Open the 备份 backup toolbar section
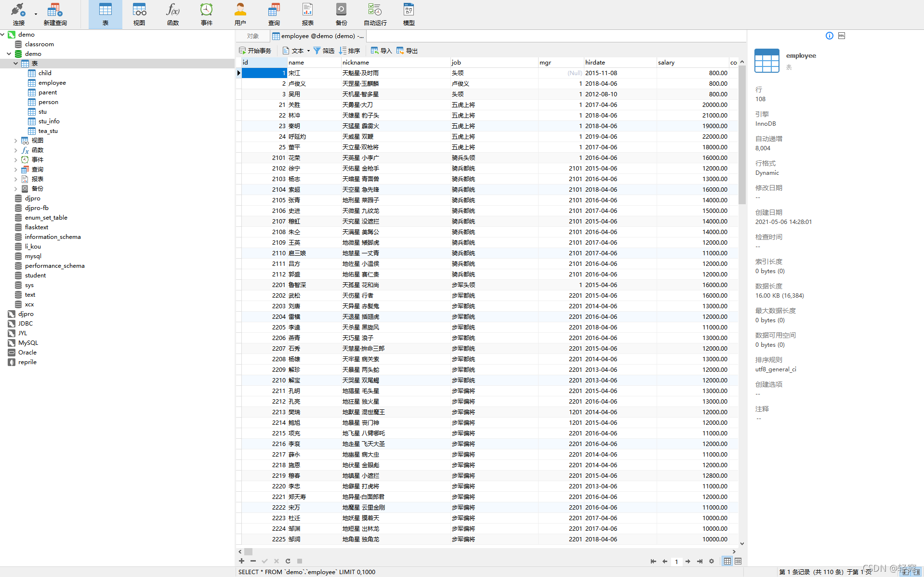 click(342, 14)
